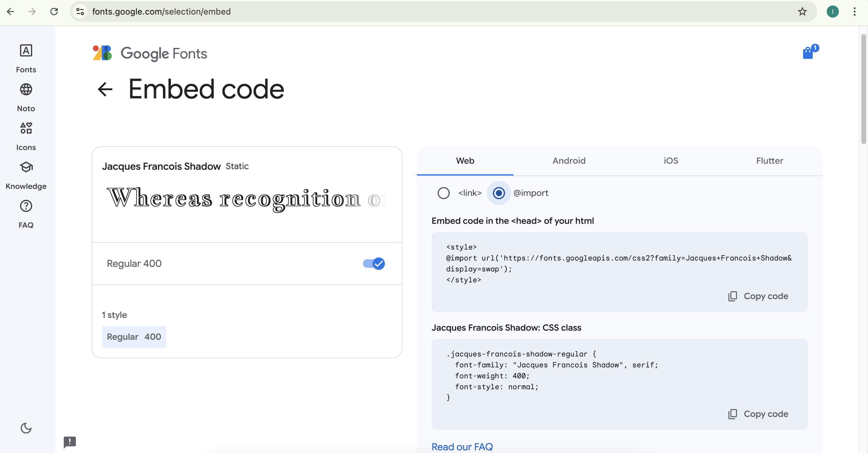868x453 pixels.
Task: Switch to the Android tab
Action: [569, 161]
